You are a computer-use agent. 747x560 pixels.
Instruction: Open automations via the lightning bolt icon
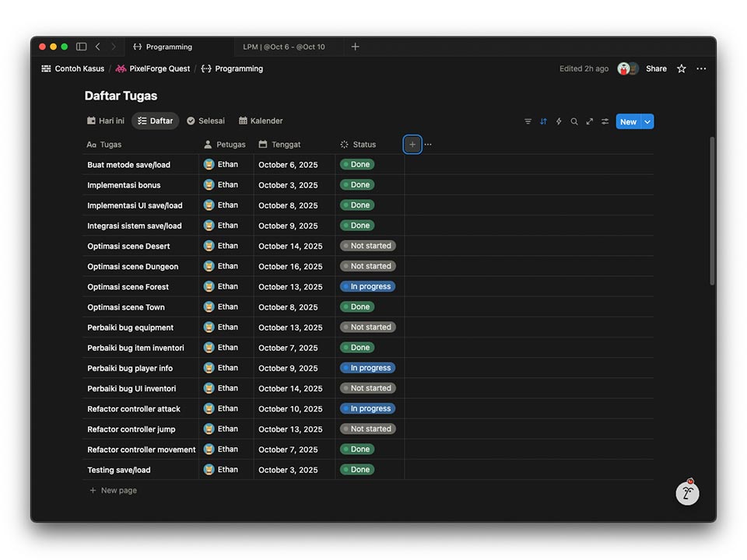click(559, 121)
